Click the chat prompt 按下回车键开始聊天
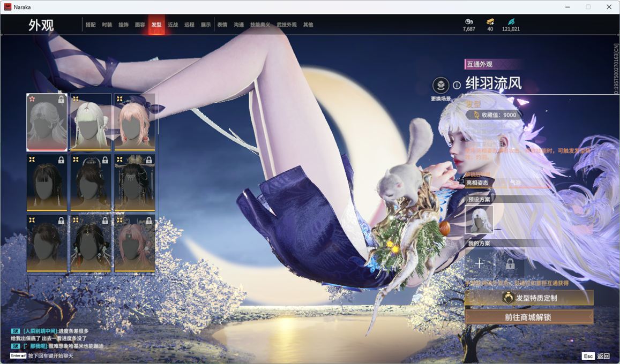Viewport: 620px width, 364px height. tap(50, 356)
